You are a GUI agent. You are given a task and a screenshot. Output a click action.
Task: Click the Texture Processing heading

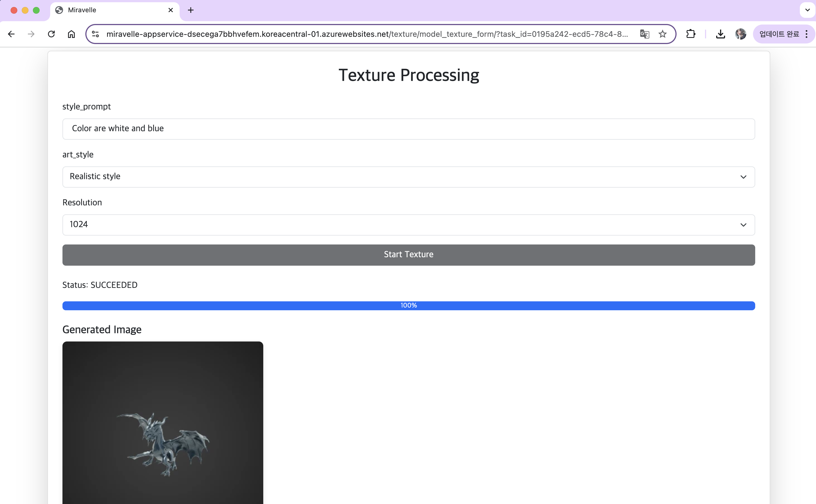pos(409,75)
